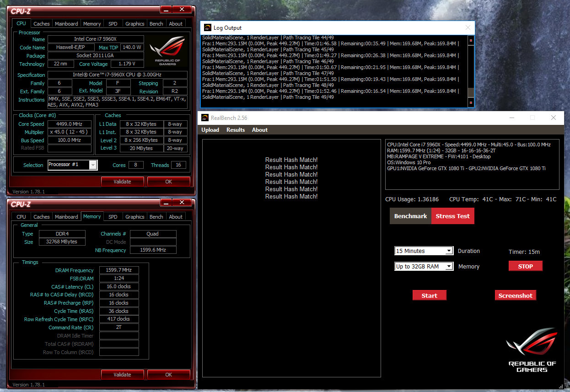The width and height of the screenshot is (570, 392).
Task: Click the Republic of Gamers logo in RealBench
Action: click(x=532, y=350)
